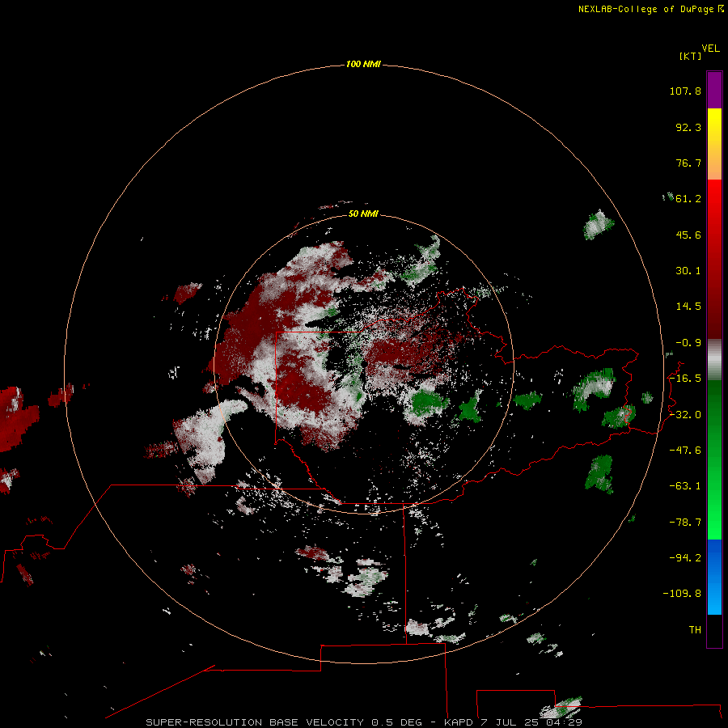Select the 30.1 scale value
Screen dimensions: 728x728
pyautogui.click(x=688, y=271)
